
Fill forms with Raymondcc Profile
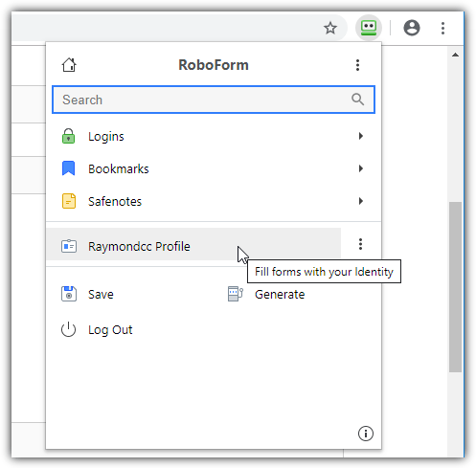pos(193,244)
